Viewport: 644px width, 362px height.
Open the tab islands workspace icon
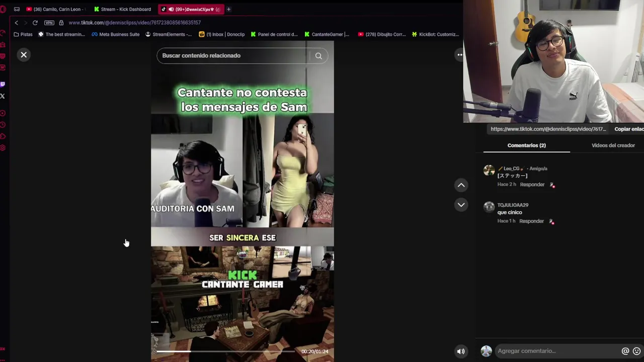point(17,9)
